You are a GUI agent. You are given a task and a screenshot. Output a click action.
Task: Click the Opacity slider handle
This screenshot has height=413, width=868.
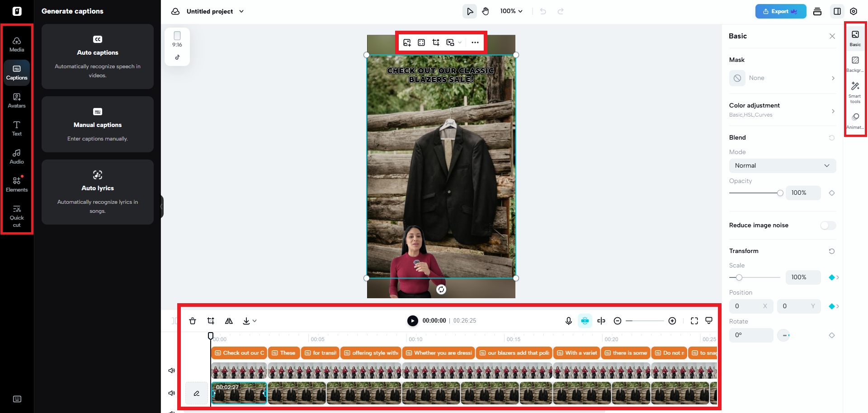(780, 193)
